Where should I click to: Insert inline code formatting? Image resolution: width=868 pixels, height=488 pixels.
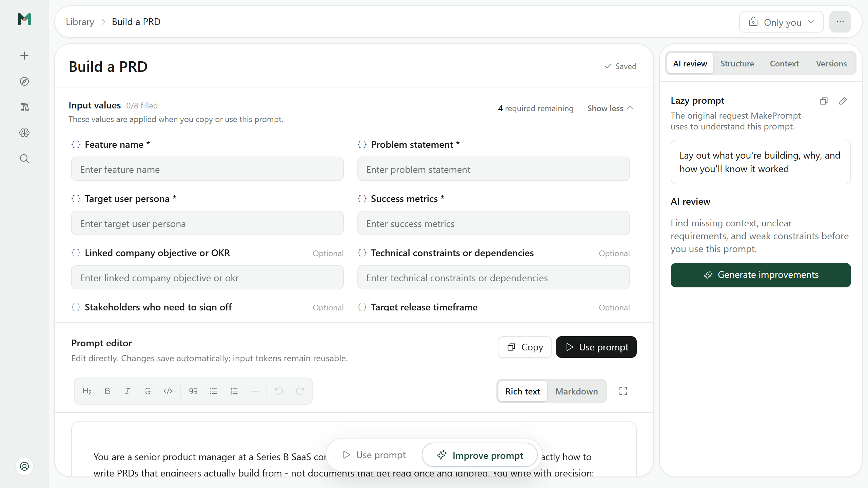tap(168, 391)
